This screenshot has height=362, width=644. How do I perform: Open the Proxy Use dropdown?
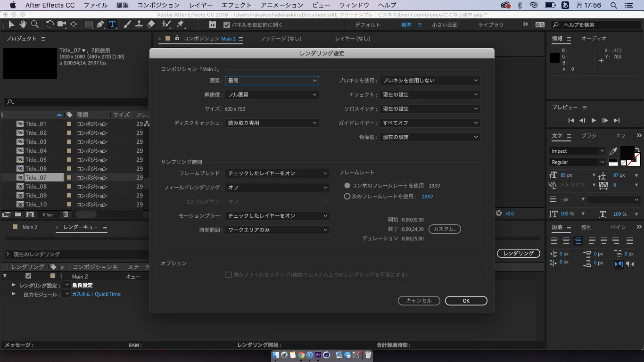[x=430, y=81]
